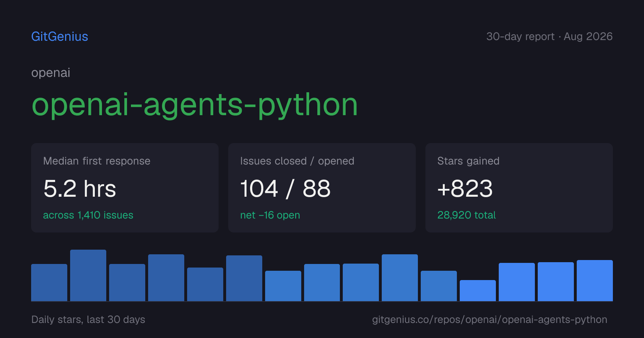
Task: Click the first bar of the stars chart
Action: coord(49,283)
